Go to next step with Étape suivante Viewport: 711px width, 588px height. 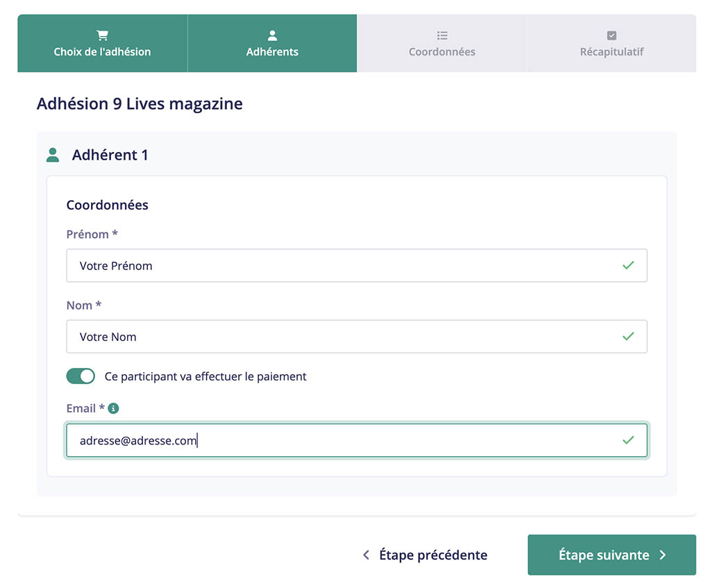pos(612,555)
